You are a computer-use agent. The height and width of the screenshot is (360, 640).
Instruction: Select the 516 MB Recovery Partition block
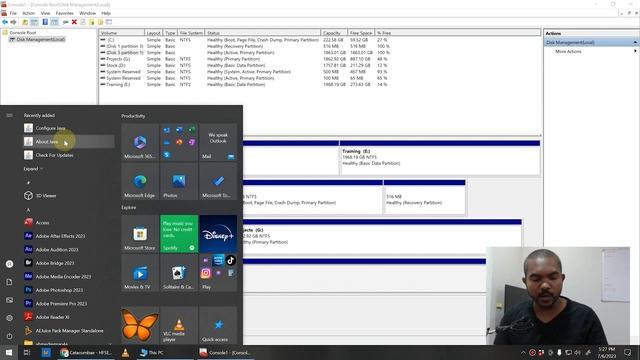point(424,197)
